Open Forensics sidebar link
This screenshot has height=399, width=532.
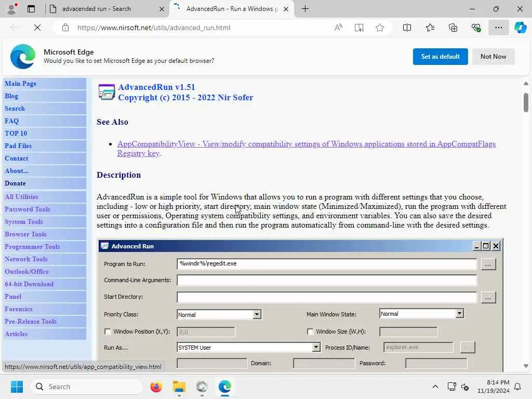(18, 309)
